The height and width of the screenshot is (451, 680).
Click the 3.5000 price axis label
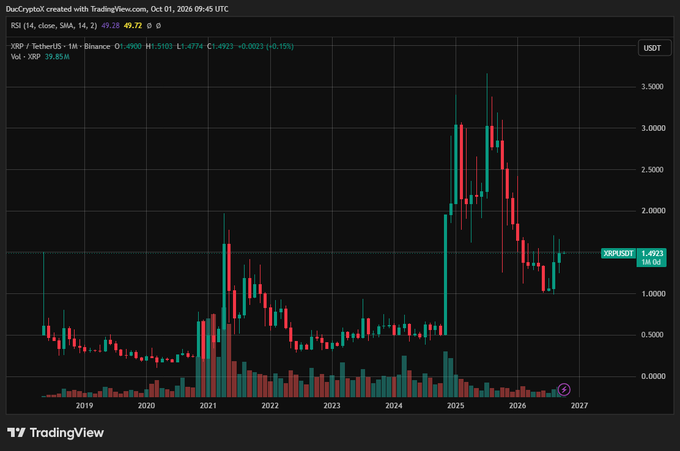point(652,87)
